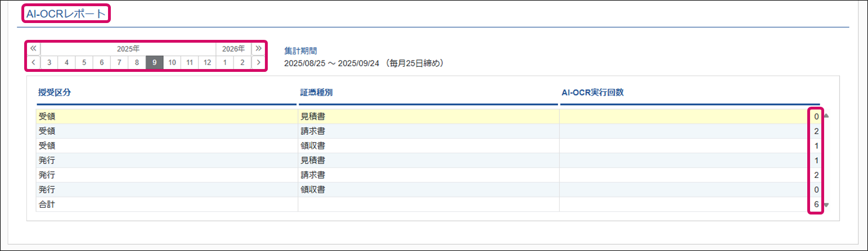This screenshot has height=251, width=868.
Task: Sort by the 授受区分 column header
Action: pyautogui.click(x=55, y=93)
